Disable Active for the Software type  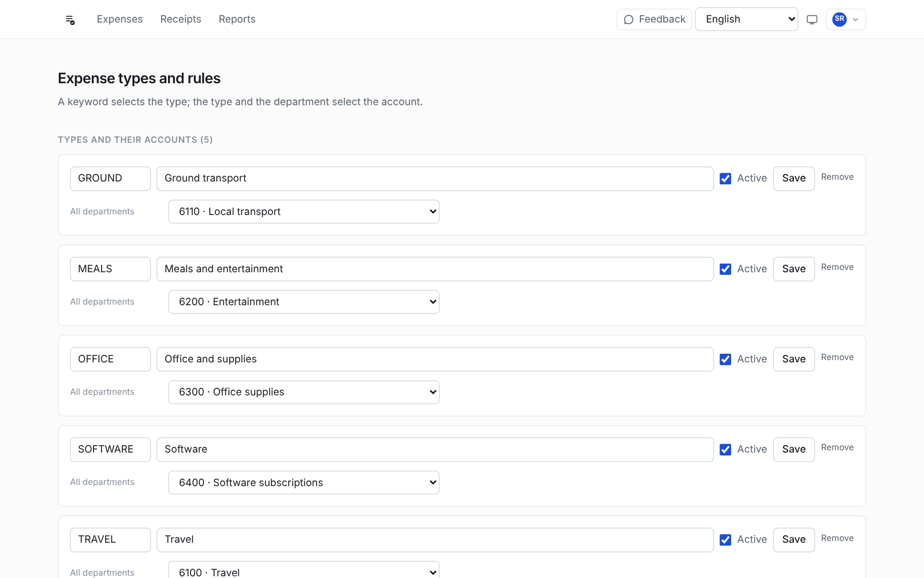pyautogui.click(x=725, y=450)
